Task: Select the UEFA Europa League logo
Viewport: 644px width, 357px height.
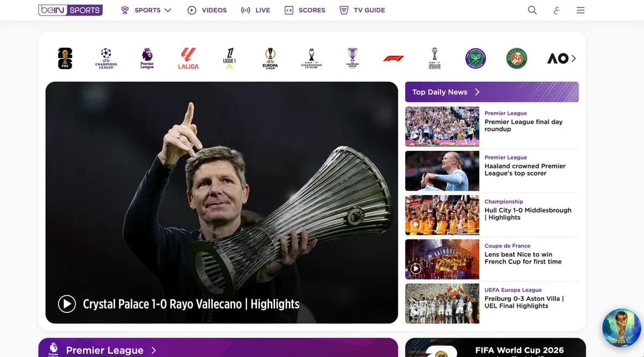Action: (270, 58)
